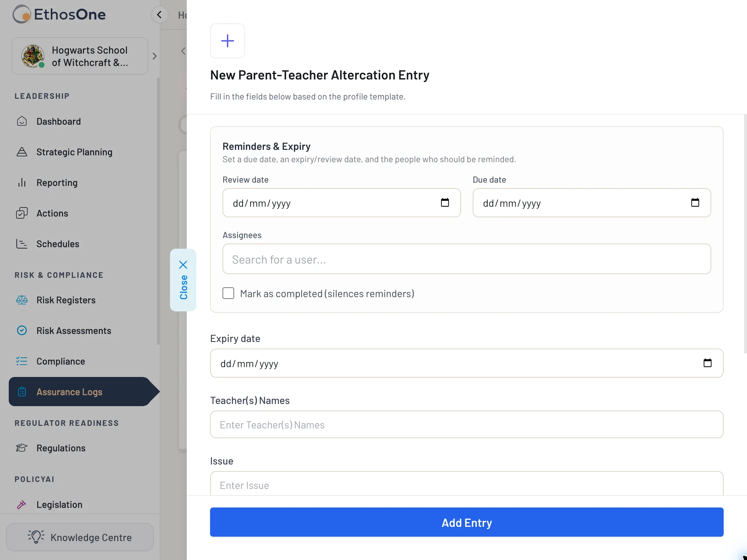This screenshot has width=747, height=560.
Task: Click the Regulations graduation cap icon
Action: tap(22, 448)
